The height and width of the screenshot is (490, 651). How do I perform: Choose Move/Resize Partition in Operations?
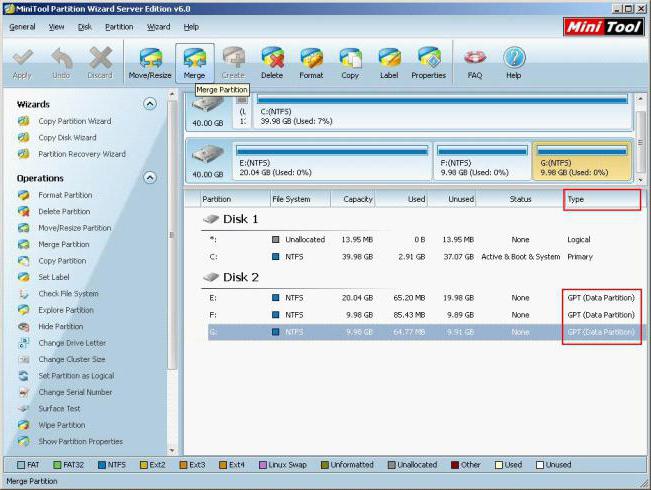75,228
